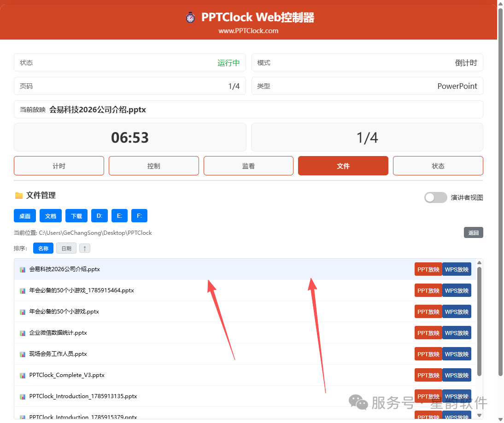Open the 桌面 folder shortcut
The height and width of the screenshot is (423, 504).
coord(25,216)
